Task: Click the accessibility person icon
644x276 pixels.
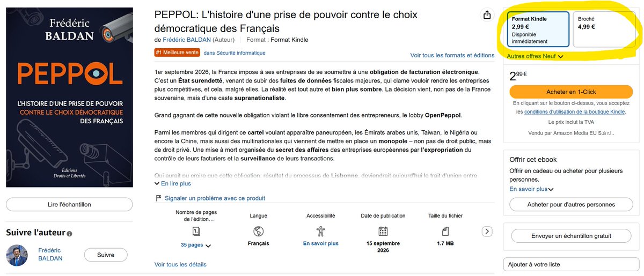Action: click(321, 232)
